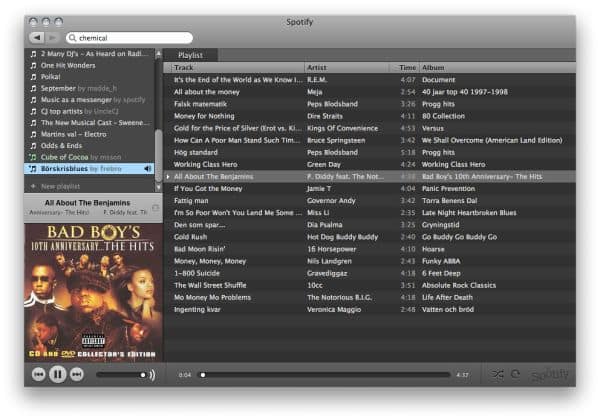
Task: Sort by the Album column header
Action: pos(497,67)
